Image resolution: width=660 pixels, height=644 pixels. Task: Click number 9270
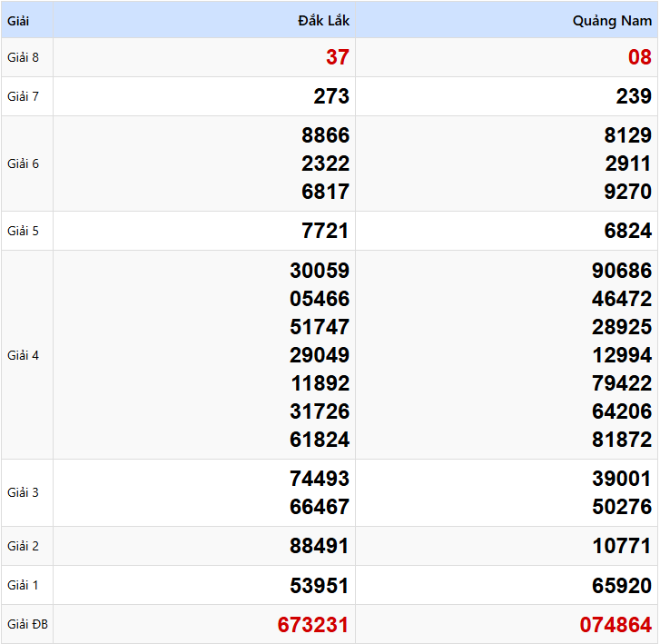pyautogui.click(x=627, y=192)
